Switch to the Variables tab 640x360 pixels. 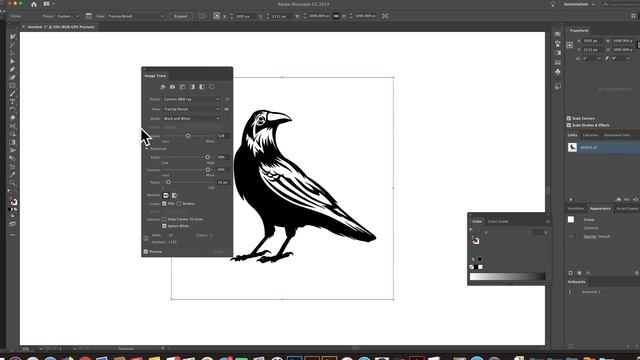coord(576,209)
